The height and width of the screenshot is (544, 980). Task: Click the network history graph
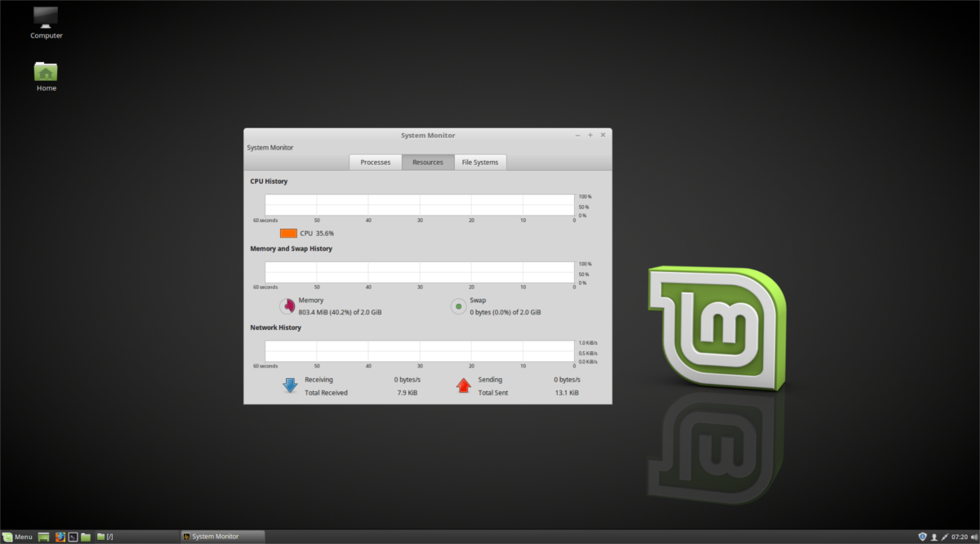pos(420,351)
